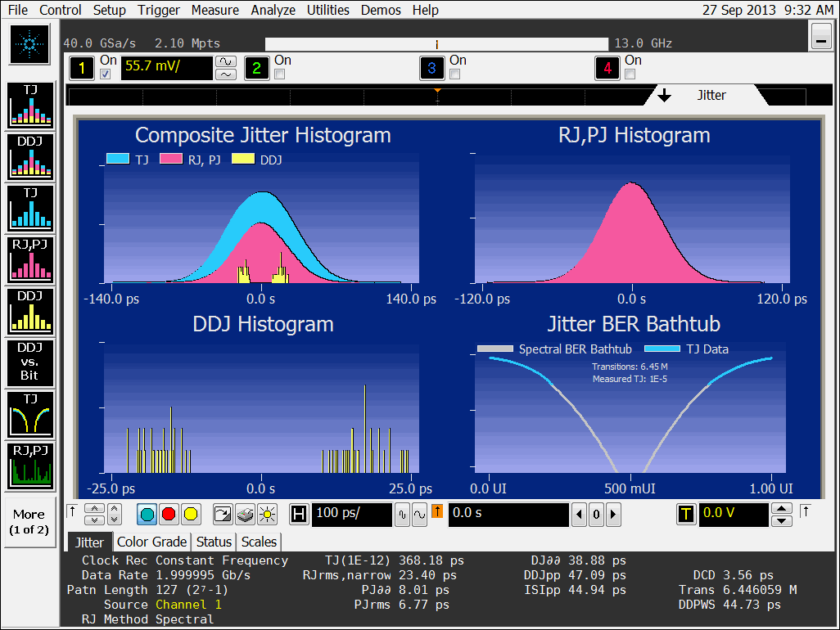Click the Agilent logo icon
This screenshot has width=840, height=630.
point(30,44)
